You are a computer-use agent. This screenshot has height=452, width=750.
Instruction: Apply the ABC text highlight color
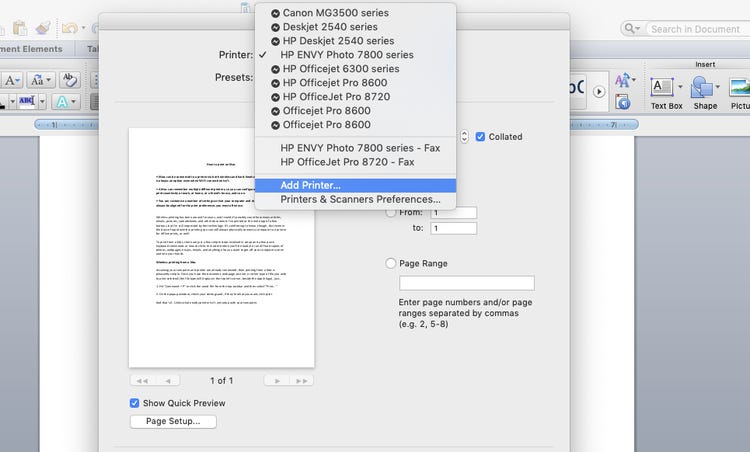click(x=26, y=101)
